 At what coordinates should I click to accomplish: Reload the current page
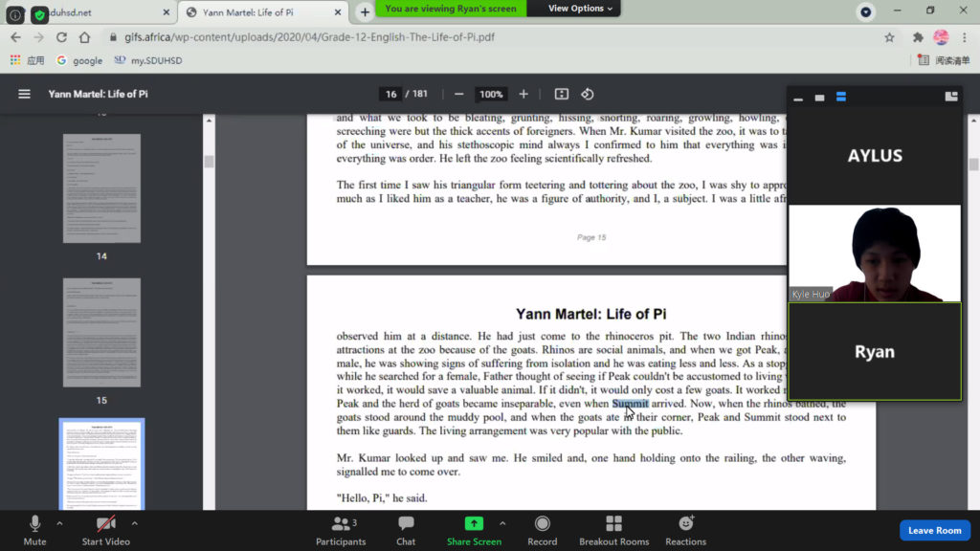click(61, 37)
